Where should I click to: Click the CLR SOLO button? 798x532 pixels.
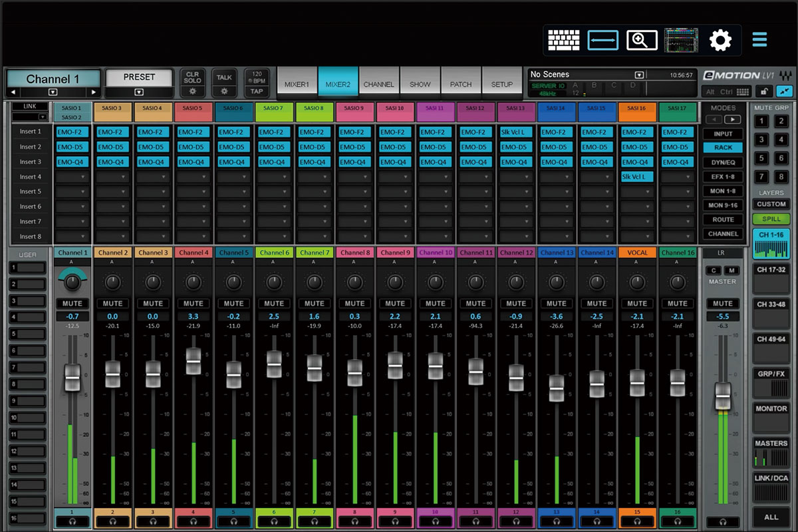pos(192,77)
